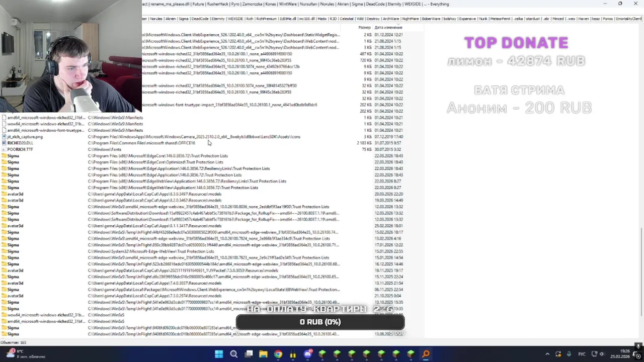The image size is (644, 362).
Task: Click date 20.03.2026 22:20
Action: [388, 194]
